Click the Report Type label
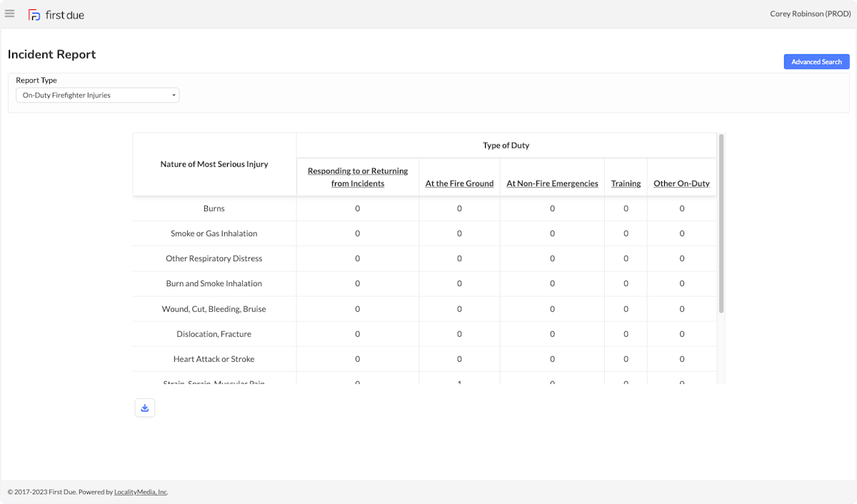Image resolution: width=857 pixels, height=504 pixels. point(36,81)
